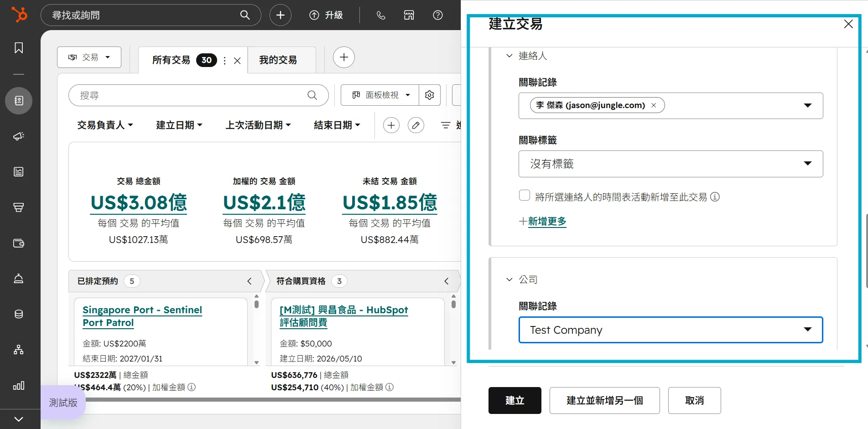
Task: Open the commerce wallet sidebar icon
Action: pos(19,243)
